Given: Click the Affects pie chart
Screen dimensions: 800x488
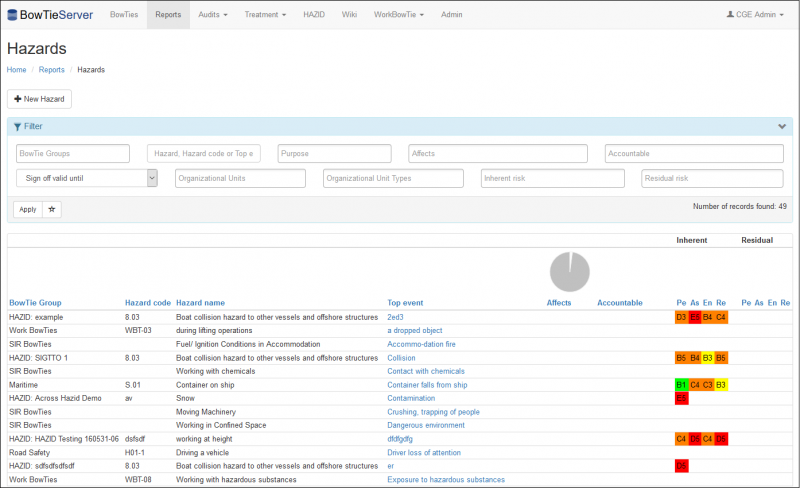Looking at the screenshot, I should click(x=569, y=271).
